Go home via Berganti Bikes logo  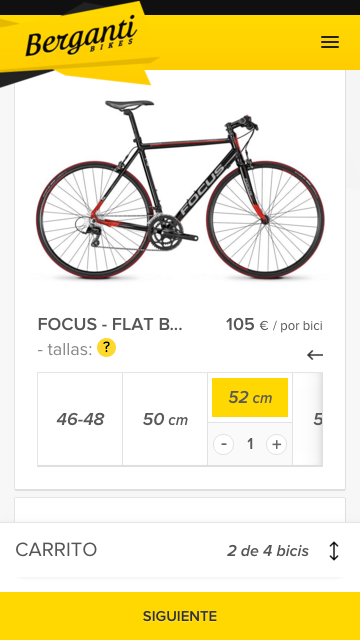click(x=81, y=37)
